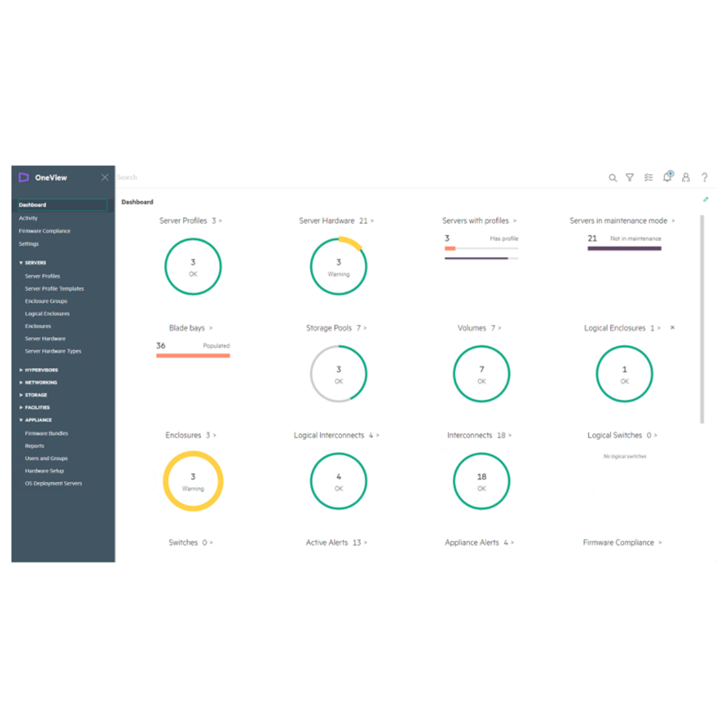728x728 pixels.
Task: Open Settings from the sidebar
Action: pyautogui.click(x=29, y=243)
